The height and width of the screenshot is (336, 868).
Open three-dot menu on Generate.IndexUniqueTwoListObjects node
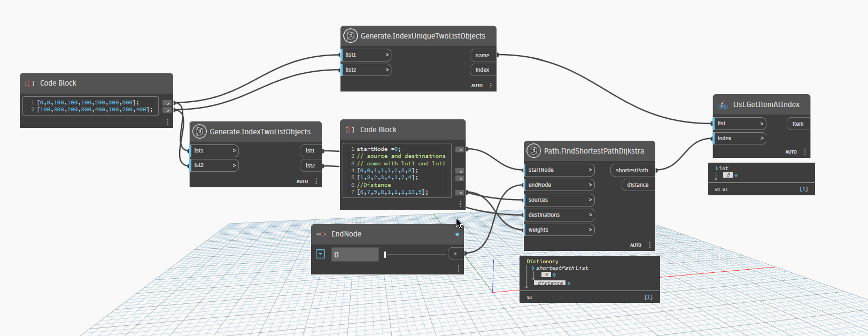[x=491, y=86]
